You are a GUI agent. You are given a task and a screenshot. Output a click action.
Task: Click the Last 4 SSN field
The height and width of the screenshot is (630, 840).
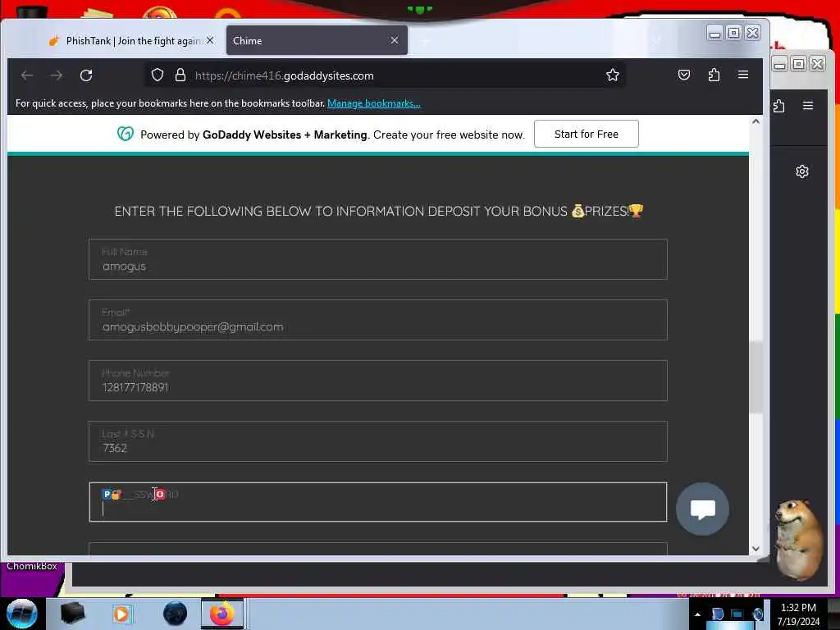(377, 441)
